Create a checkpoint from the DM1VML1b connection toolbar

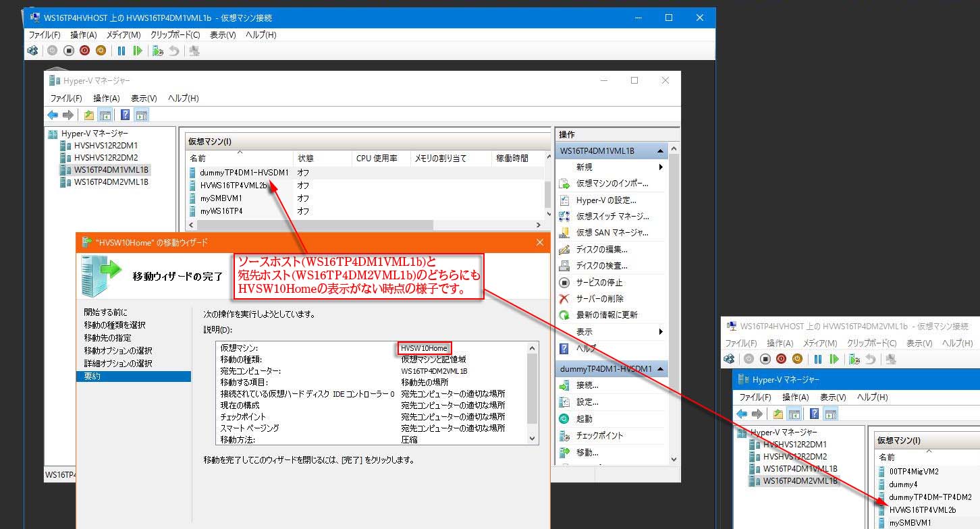pyautogui.click(x=158, y=50)
